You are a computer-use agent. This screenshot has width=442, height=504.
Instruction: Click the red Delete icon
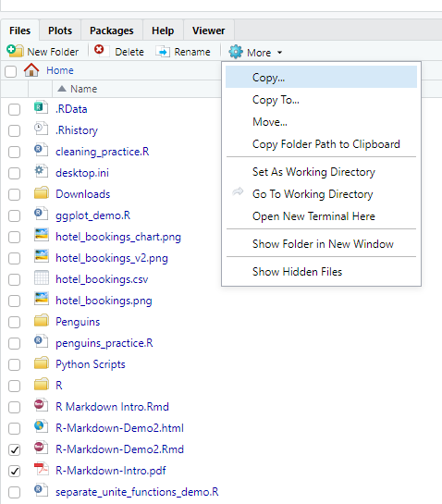pos(99,50)
